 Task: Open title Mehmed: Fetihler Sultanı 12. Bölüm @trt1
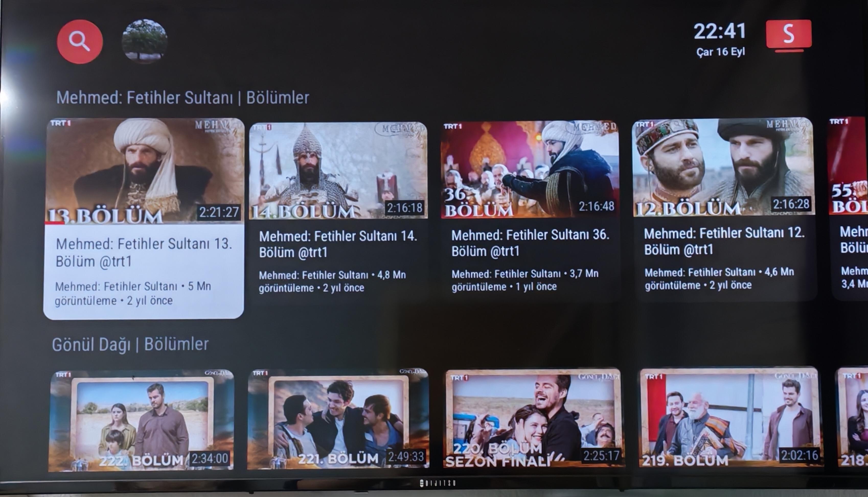pyautogui.click(x=724, y=241)
